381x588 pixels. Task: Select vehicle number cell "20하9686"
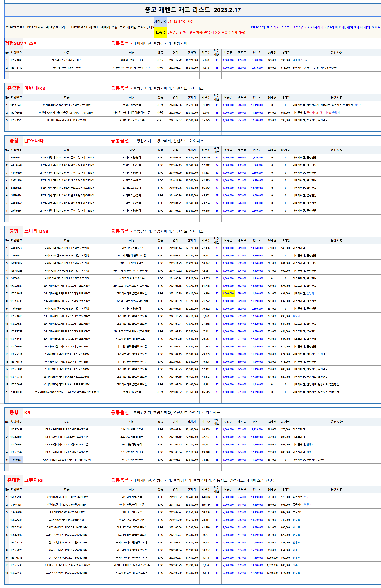tap(16, 211)
